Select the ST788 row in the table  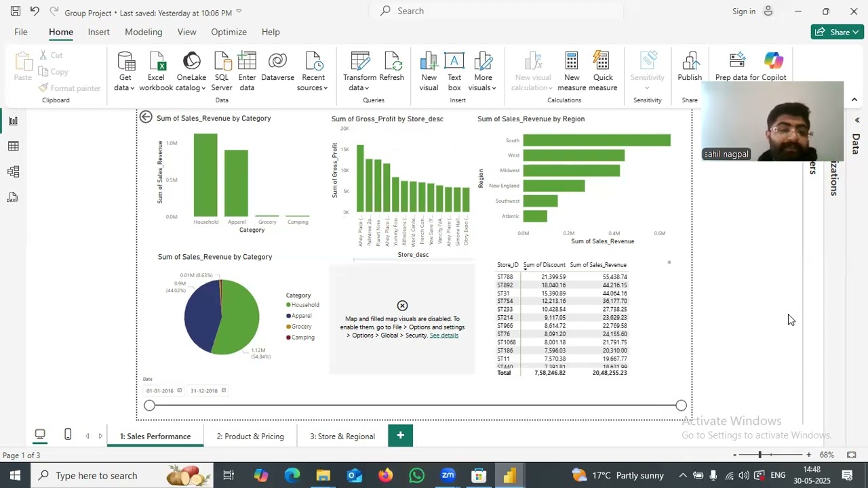(x=562, y=277)
